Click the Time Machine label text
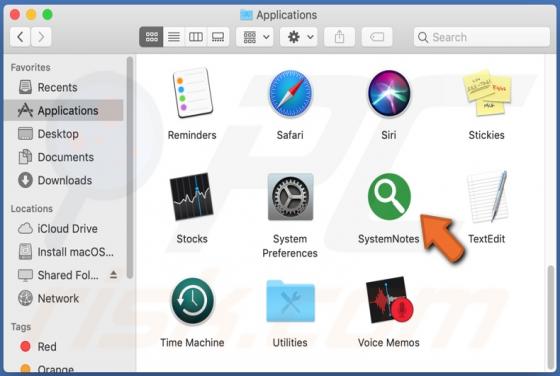Viewport: 560px width, 376px height. [192, 342]
